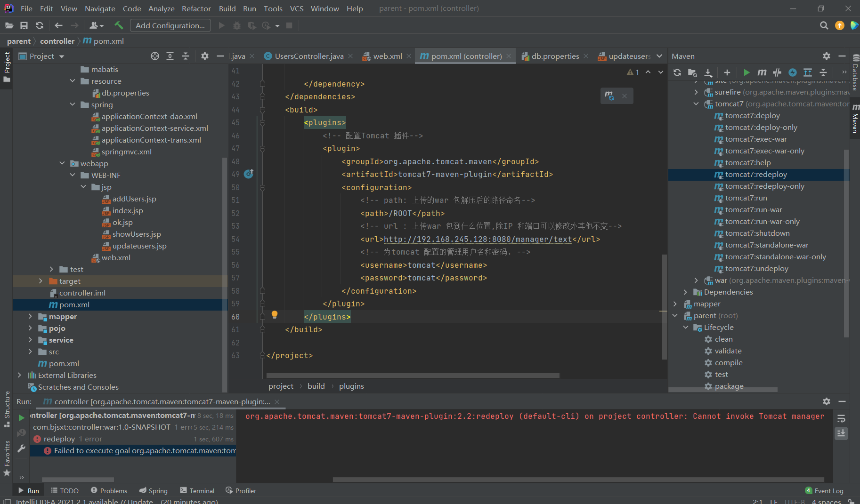Switch to db.properties tab
The height and width of the screenshot is (504, 860).
555,56
